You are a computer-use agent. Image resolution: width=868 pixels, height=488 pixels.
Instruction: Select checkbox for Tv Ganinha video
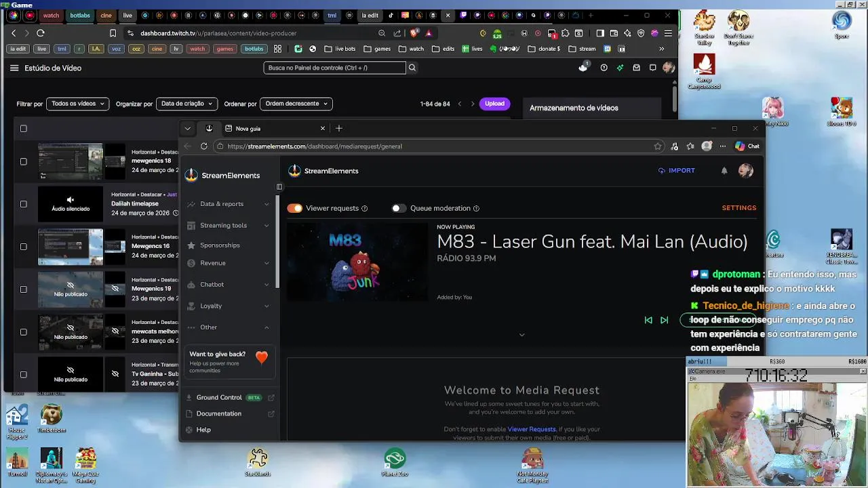23,374
